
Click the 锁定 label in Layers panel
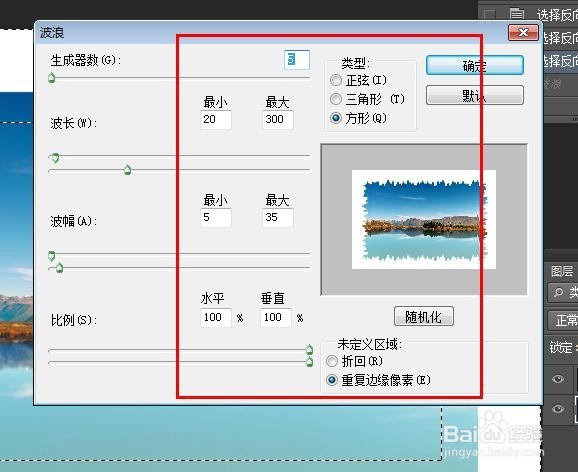click(x=561, y=347)
